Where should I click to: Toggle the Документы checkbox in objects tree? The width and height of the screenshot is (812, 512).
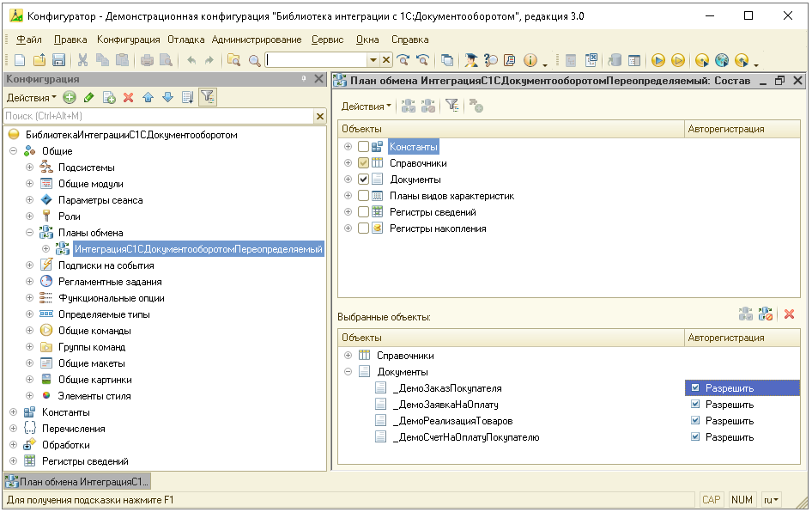point(363,180)
